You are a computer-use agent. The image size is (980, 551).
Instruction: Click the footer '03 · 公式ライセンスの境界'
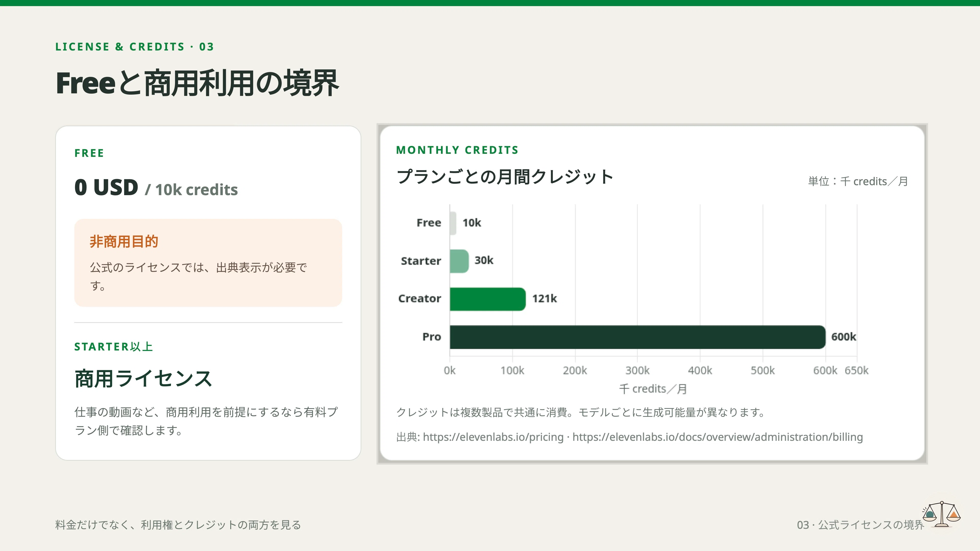pyautogui.click(x=861, y=525)
